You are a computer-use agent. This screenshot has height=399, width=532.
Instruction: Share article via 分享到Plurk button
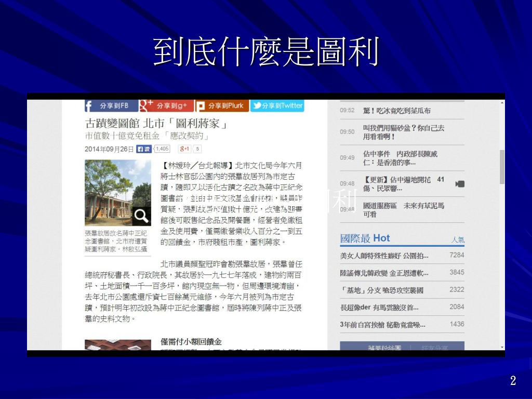pyautogui.click(x=222, y=105)
